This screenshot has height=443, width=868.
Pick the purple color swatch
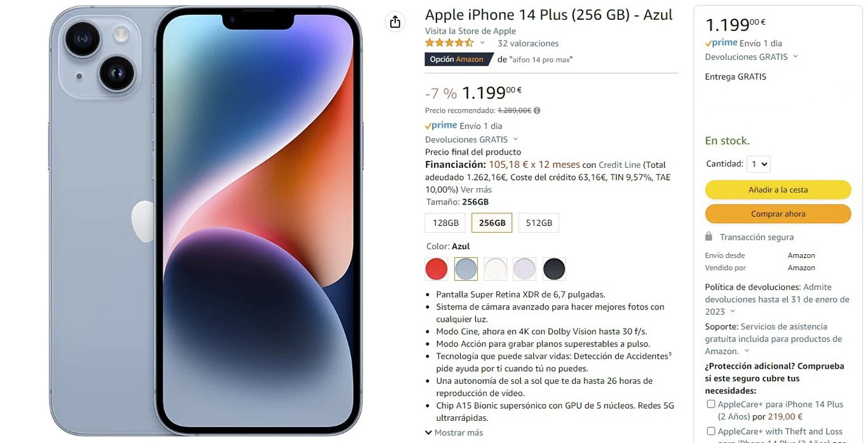tap(525, 269)
